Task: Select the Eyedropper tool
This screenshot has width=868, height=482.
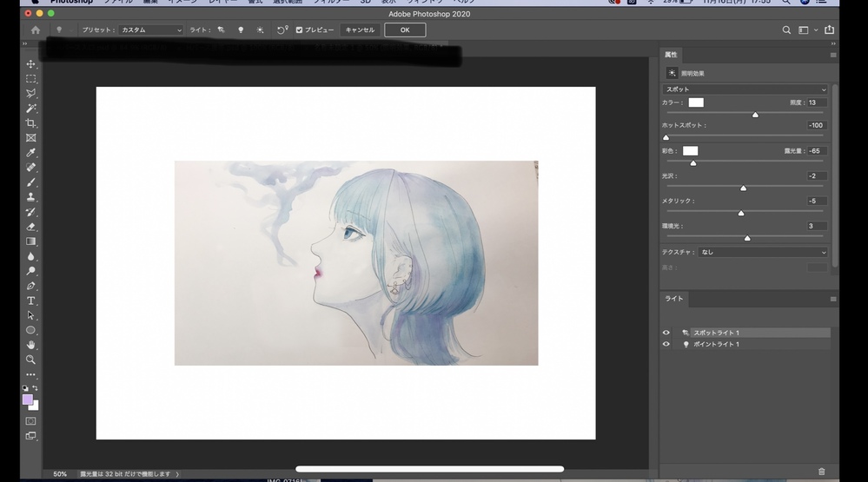Action: (31, 153)
